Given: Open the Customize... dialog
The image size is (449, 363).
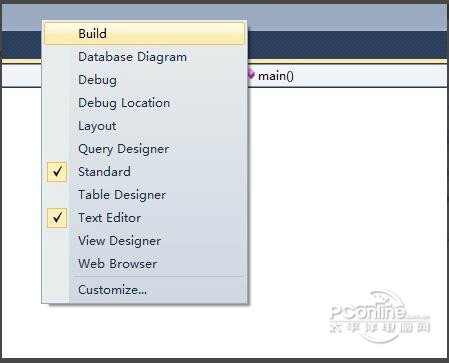Looking at the screenshot, I should (144, 290).
